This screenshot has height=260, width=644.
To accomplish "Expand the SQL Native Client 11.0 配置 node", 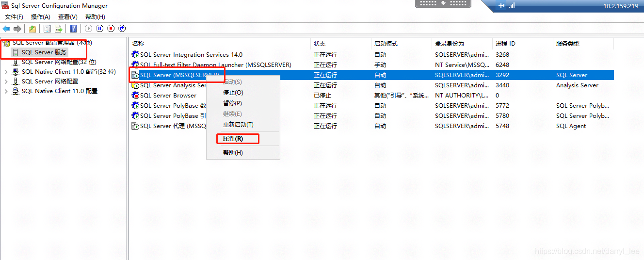I will (6, 91).
